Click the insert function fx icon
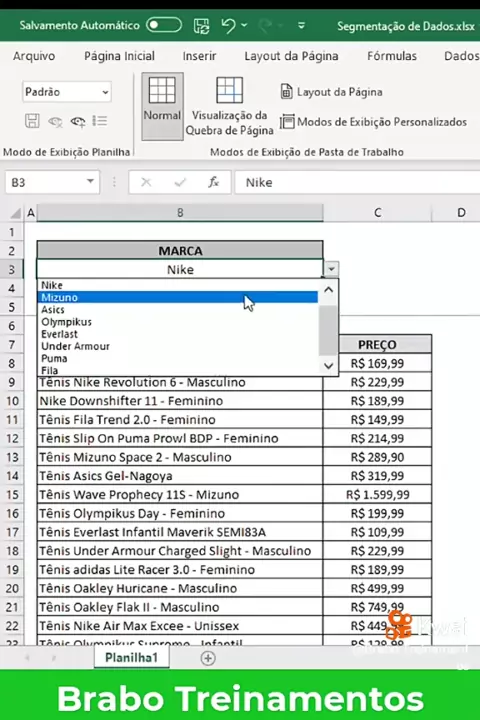Viewport: 480px width, 720px height. click(214, 182)
